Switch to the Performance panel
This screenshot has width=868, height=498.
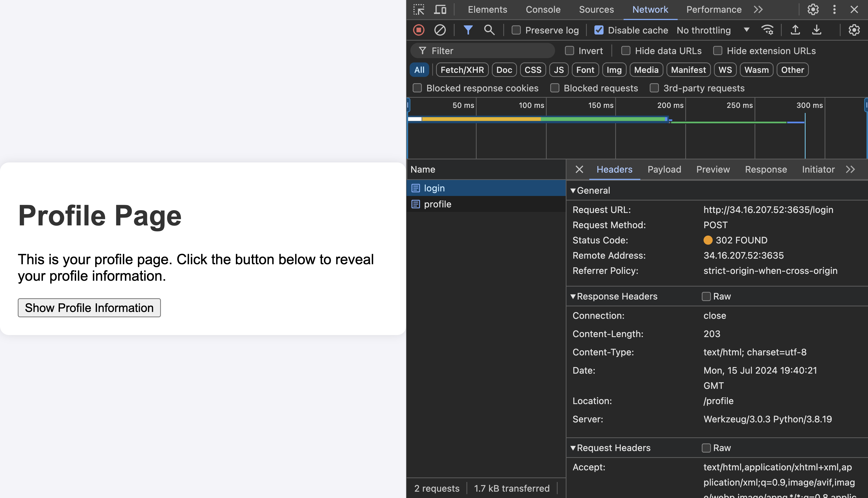714,10
